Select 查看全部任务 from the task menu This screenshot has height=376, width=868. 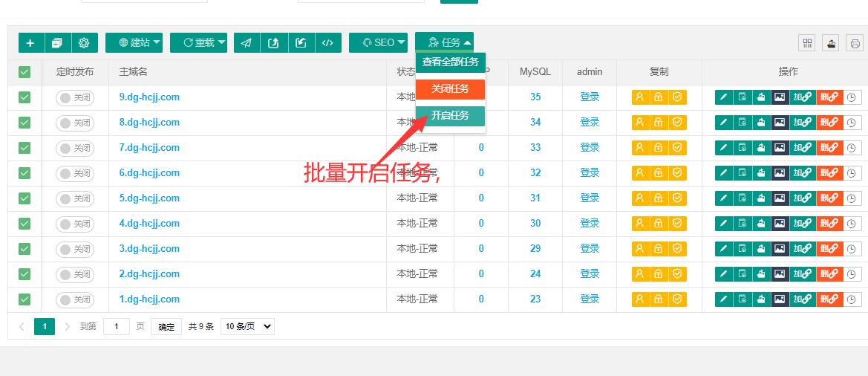pos(450,62)
